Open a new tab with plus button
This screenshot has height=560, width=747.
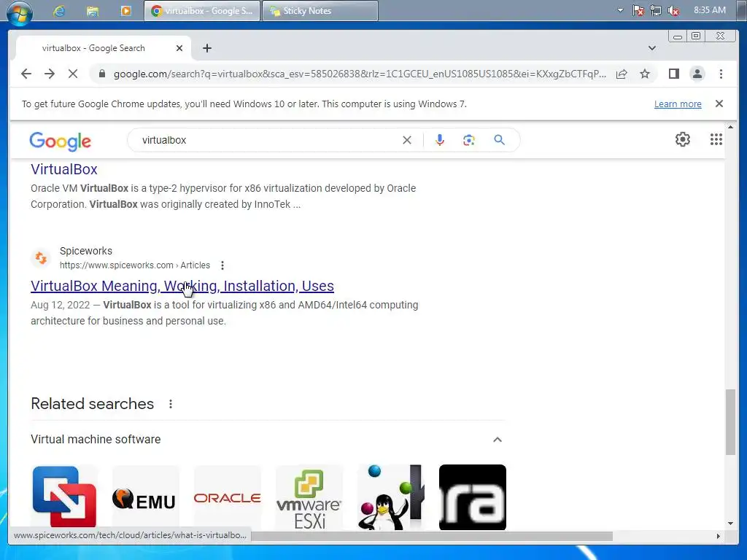(206, 48)
